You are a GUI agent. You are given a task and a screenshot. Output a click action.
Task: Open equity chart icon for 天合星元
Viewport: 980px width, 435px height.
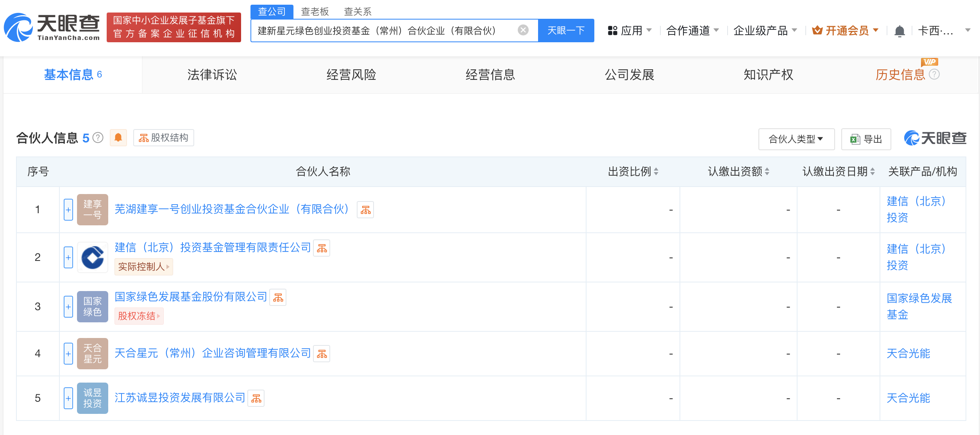[322, 354]
